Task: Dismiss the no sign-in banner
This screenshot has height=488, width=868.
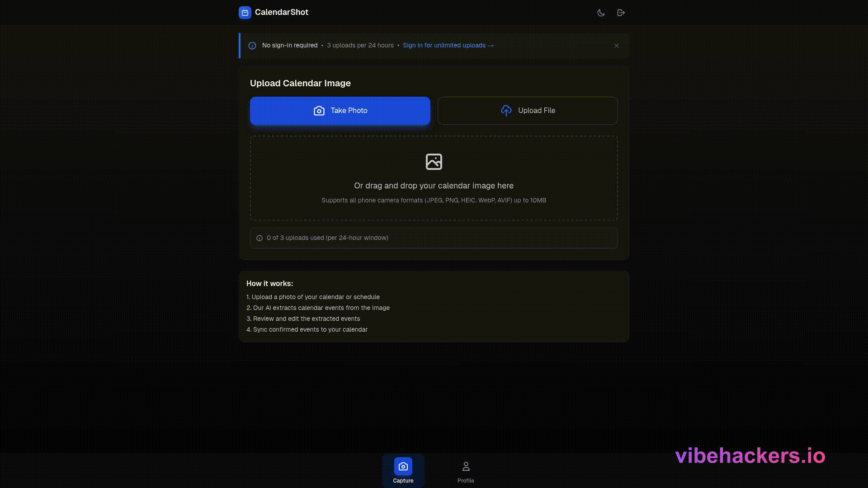Action: (616, 46)
